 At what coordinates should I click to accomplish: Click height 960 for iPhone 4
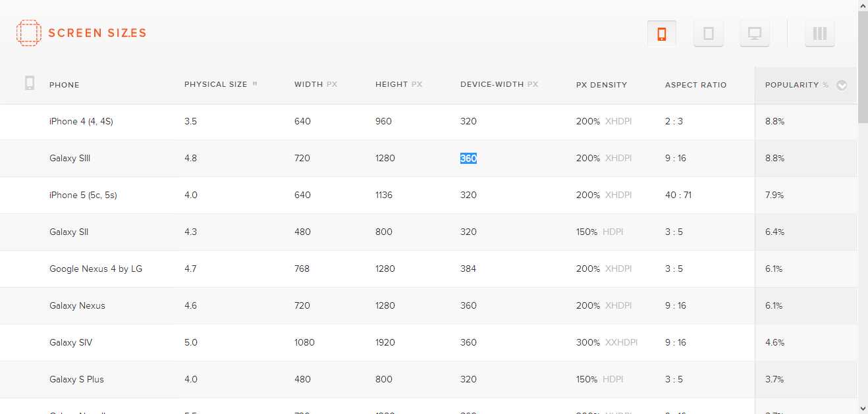[383, 121]
